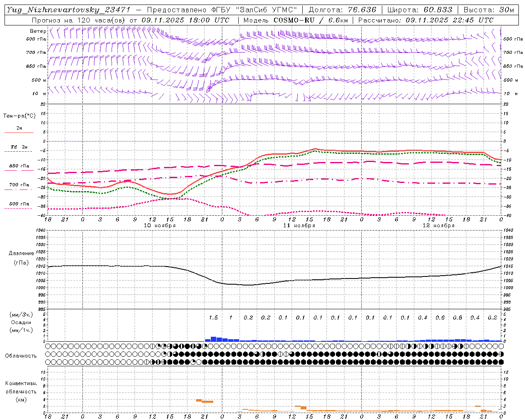
Task: Click the Рассчитано 09.11.2025 22:45 UTC timestamp
Action: [x=426, y=20]
